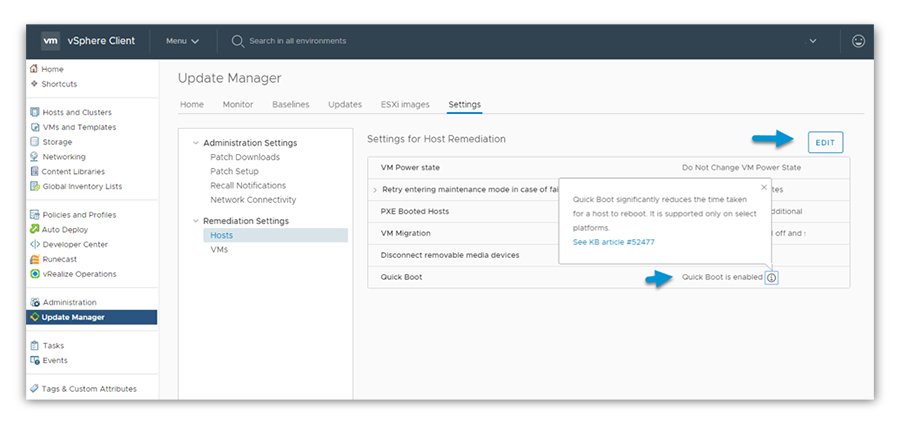Click the Events icon
This screenshot has height=424, width=900.
(34, 361)
